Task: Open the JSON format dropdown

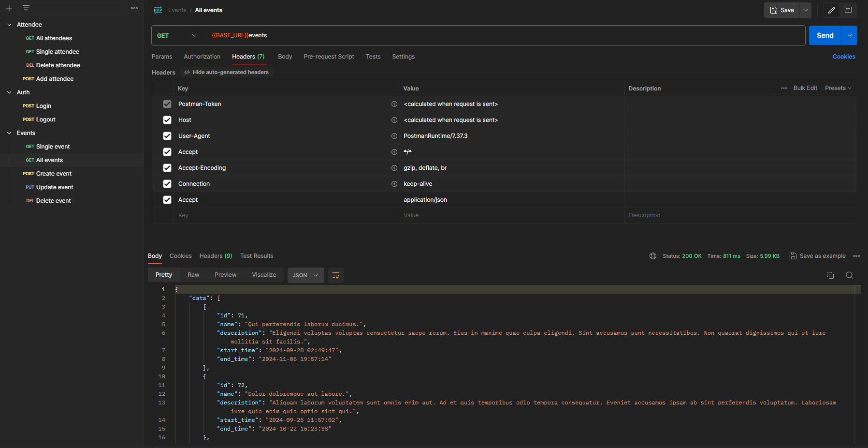Action: tap(305, 275)
